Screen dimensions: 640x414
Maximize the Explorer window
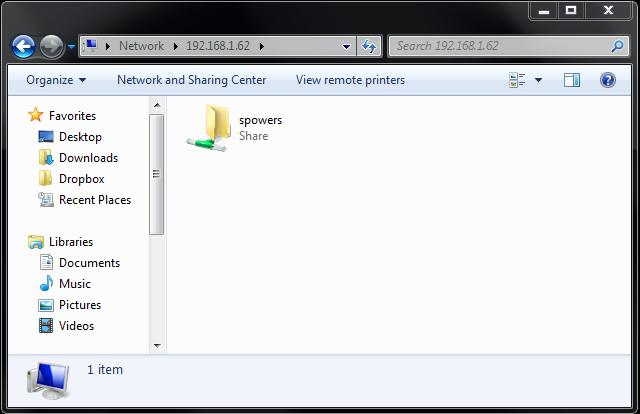point(571,10)
